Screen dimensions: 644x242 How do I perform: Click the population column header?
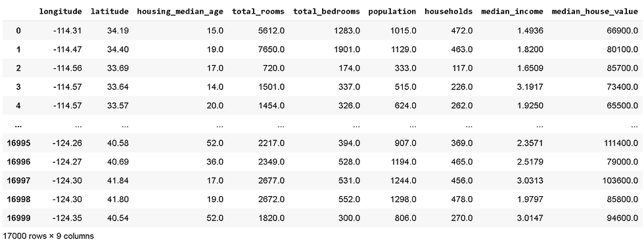392,12
